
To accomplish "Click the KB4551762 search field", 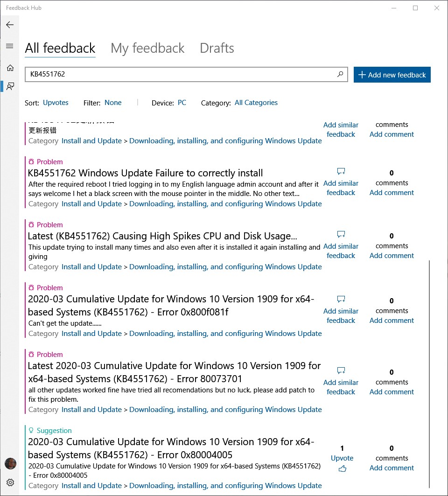I will (180, 74).
